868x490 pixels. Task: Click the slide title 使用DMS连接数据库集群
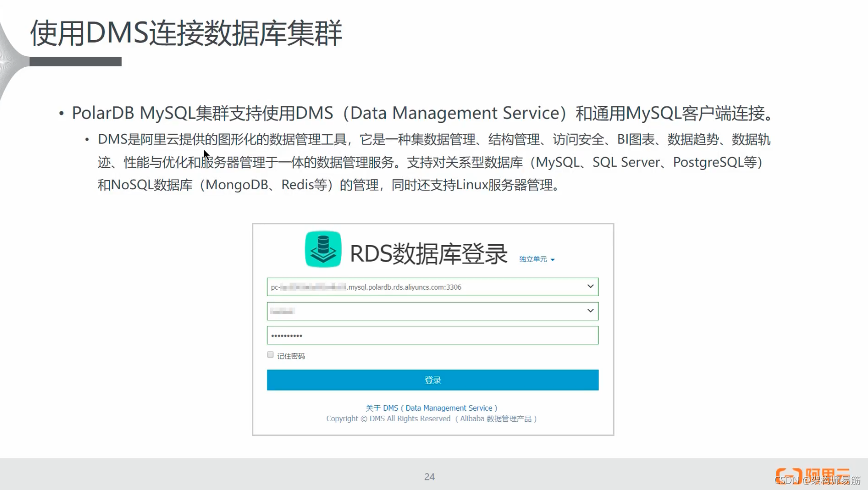coord(186,33)
